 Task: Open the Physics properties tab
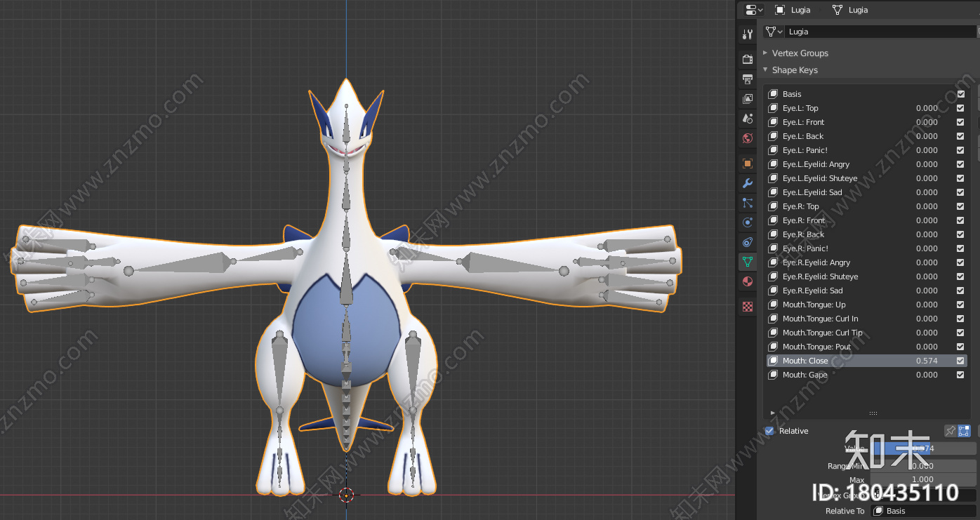tap(748, 222)
